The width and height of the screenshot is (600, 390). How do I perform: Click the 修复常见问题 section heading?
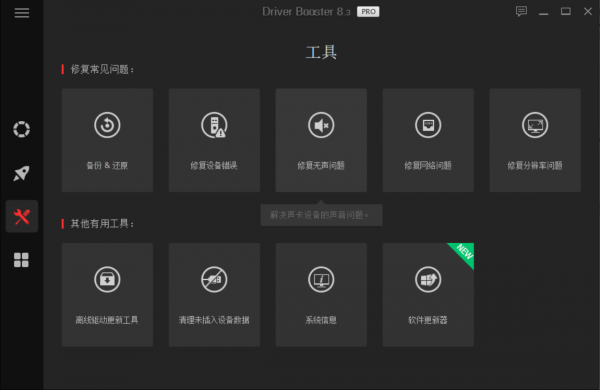[102, 69]
